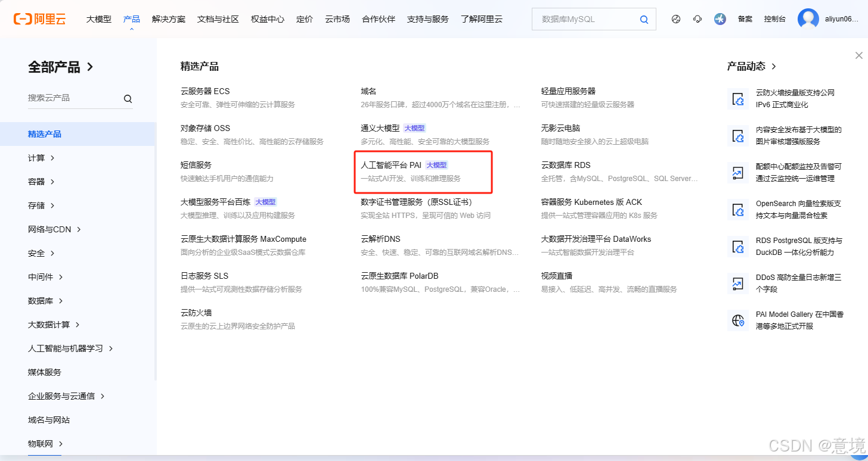The height and width of the screenshot is (461, 868).
Task: Click the icon beside DDoS news
Action: 738,284
